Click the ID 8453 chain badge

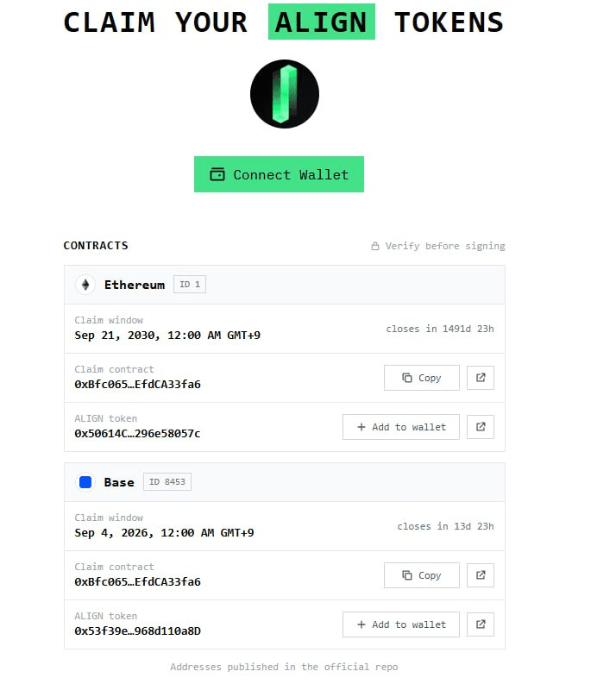point(167,482)
